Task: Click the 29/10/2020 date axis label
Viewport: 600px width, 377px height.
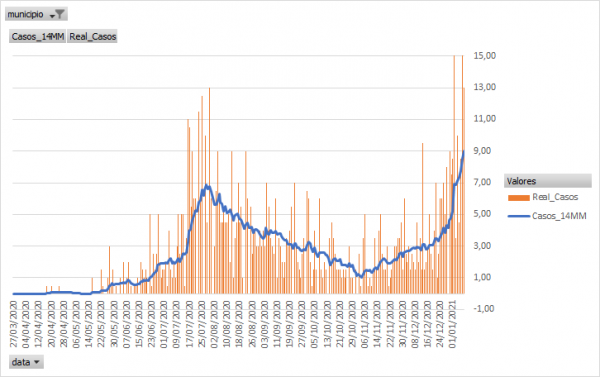Action: (x=352, y=324)
